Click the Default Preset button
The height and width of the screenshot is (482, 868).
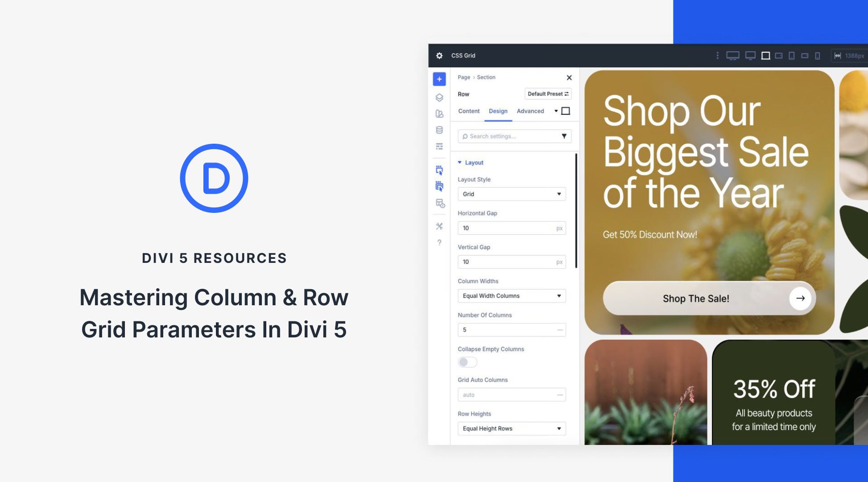coord(547,94)
